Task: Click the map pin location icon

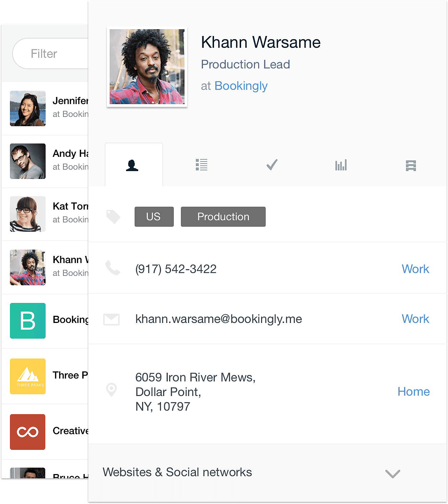Action: (x=111, y=390)
